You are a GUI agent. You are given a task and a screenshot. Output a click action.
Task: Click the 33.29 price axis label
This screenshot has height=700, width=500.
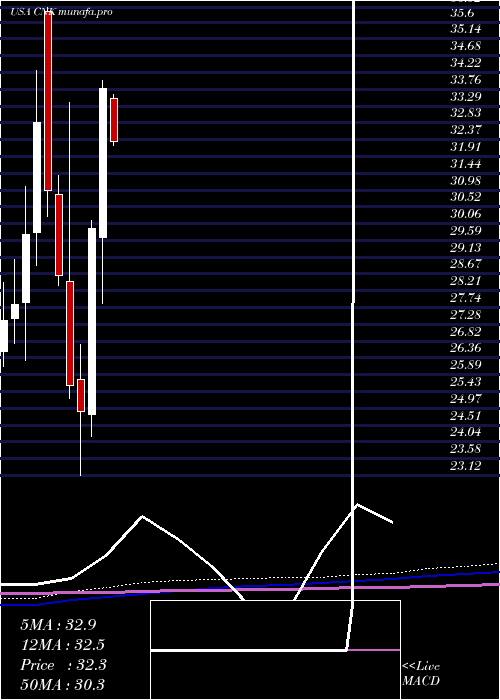[466, 97]
